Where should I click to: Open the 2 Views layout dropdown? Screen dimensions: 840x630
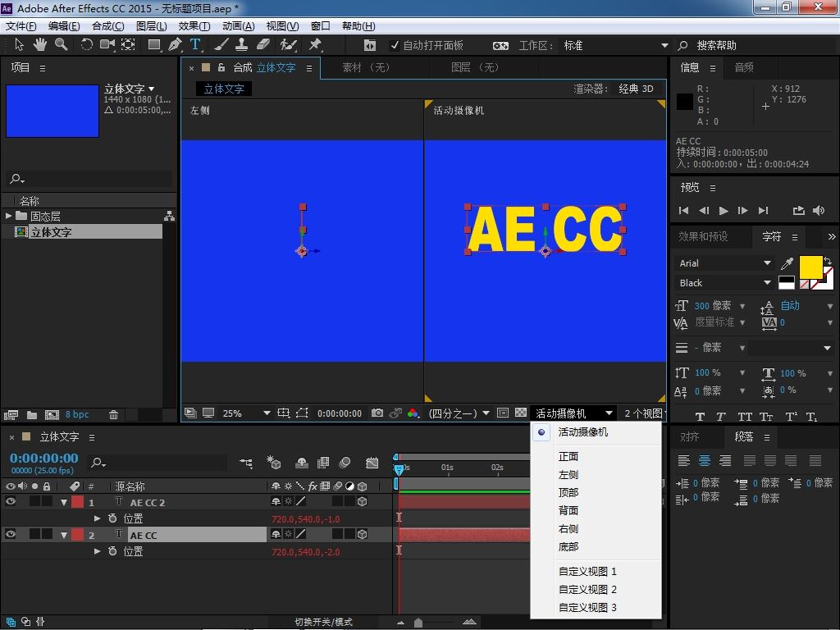(644, 413)
